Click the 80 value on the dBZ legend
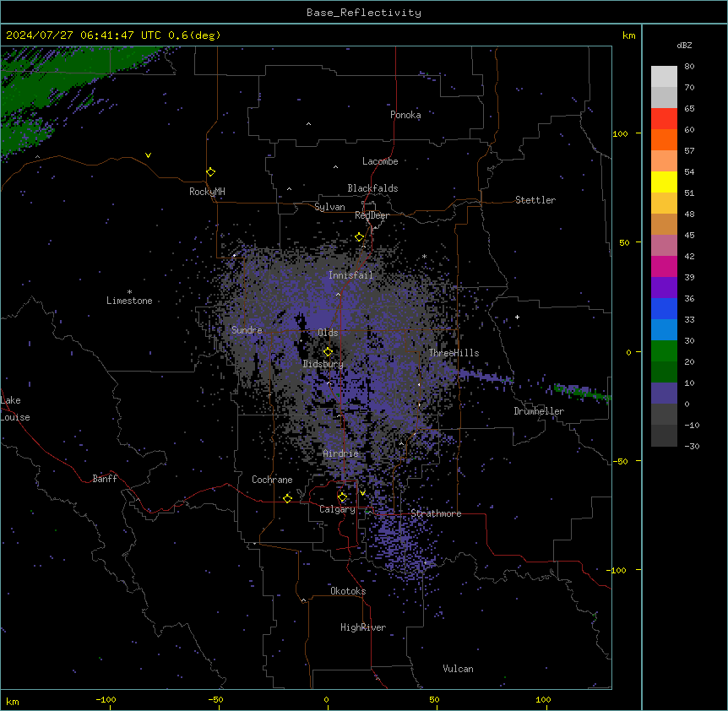This screenshot has width=728, height=711. (689, 67)
